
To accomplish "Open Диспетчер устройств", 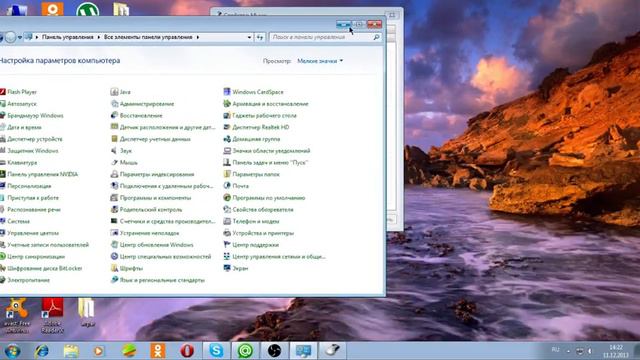I will 31,139.
